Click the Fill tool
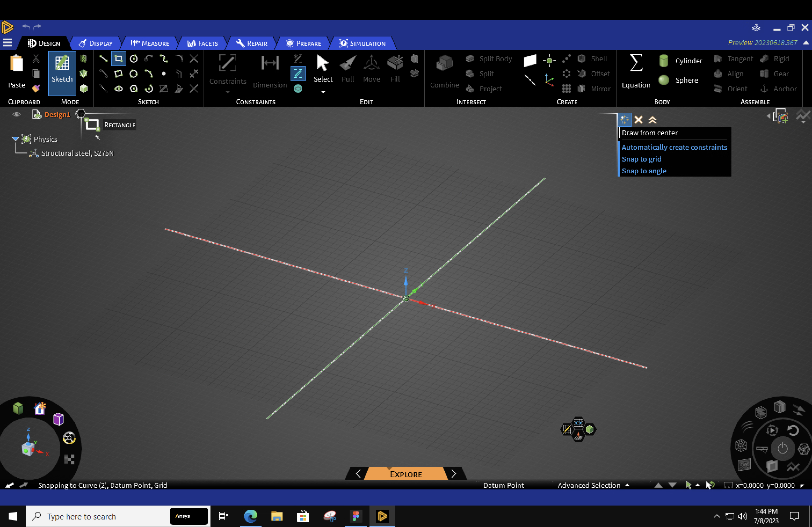The image size is (812, 527). coord(395,69)
